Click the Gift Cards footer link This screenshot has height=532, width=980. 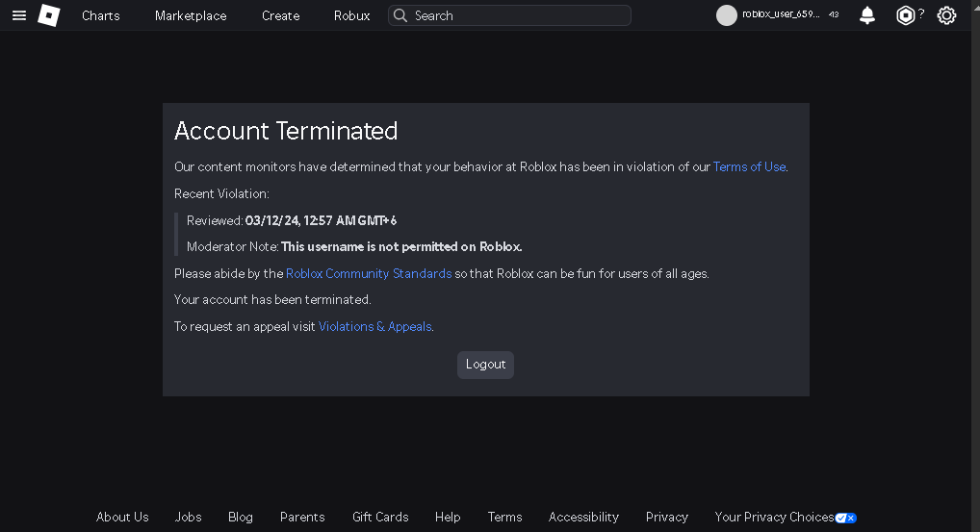(380, 517)
